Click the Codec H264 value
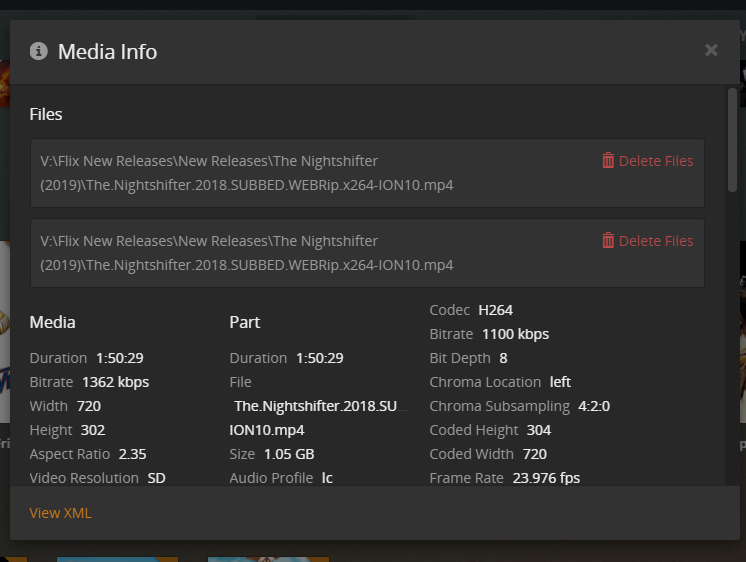The height and width of the screenshot is (562, 746). 495,310
